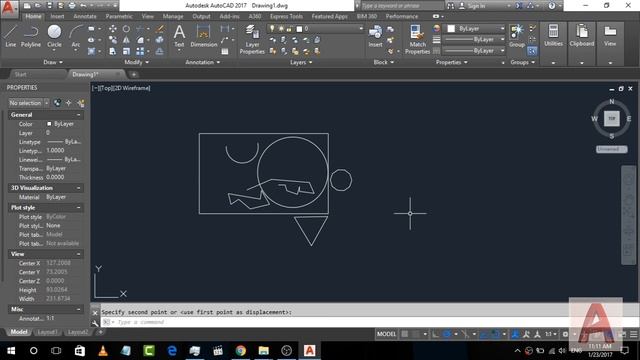Toggle group selection highlighted icon
This screenshot has width=640, height=360.
pos(532,51)
